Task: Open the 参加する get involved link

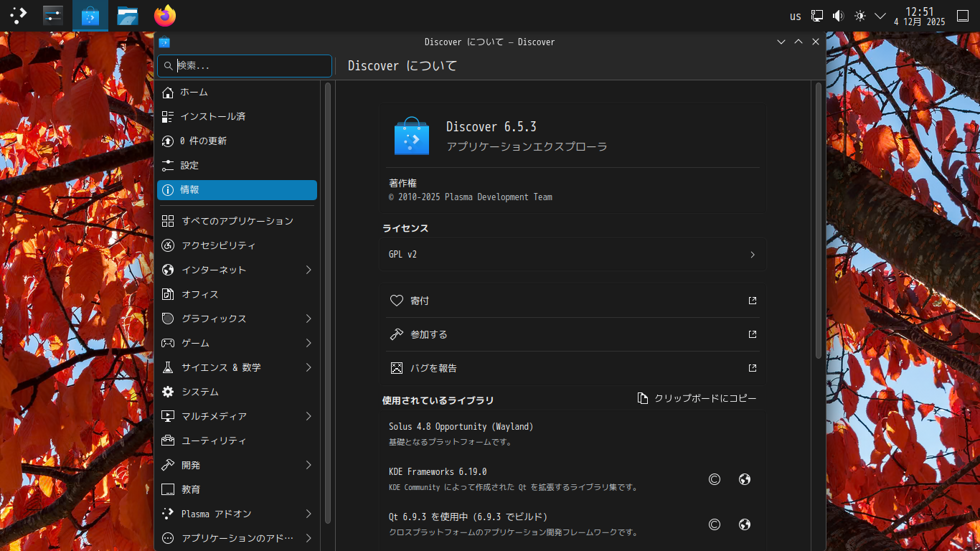Action: coord(573,334)
